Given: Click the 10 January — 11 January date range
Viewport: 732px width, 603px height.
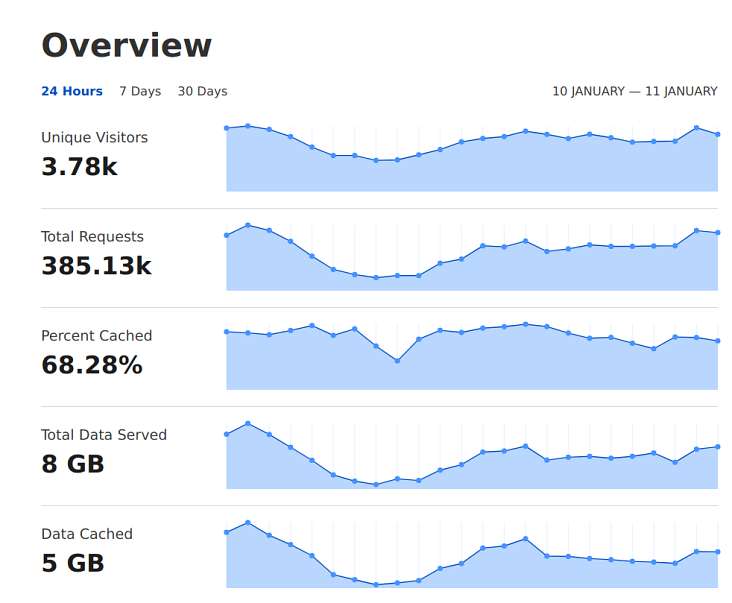Looking at the screenshot, I should pyautogui.click(x=635, y=91).
